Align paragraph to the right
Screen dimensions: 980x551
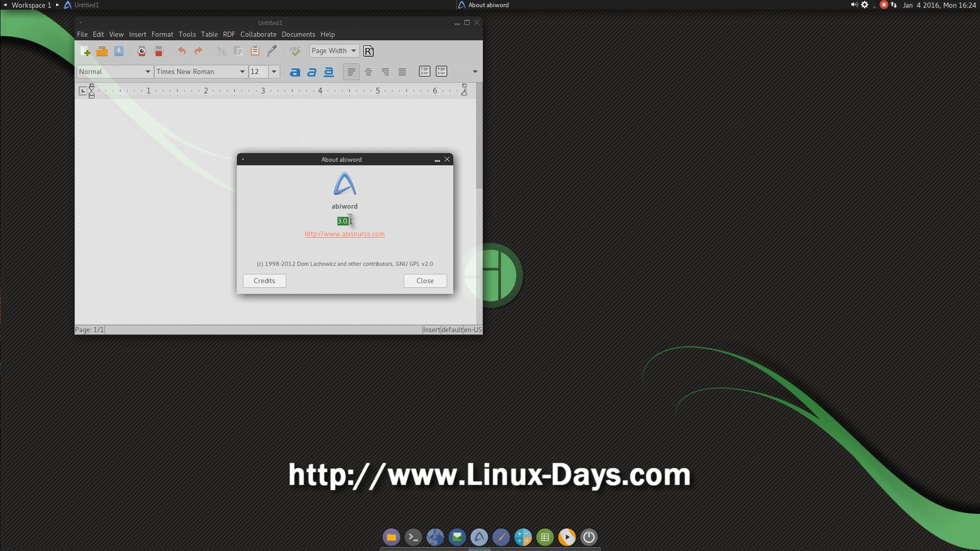385,72
